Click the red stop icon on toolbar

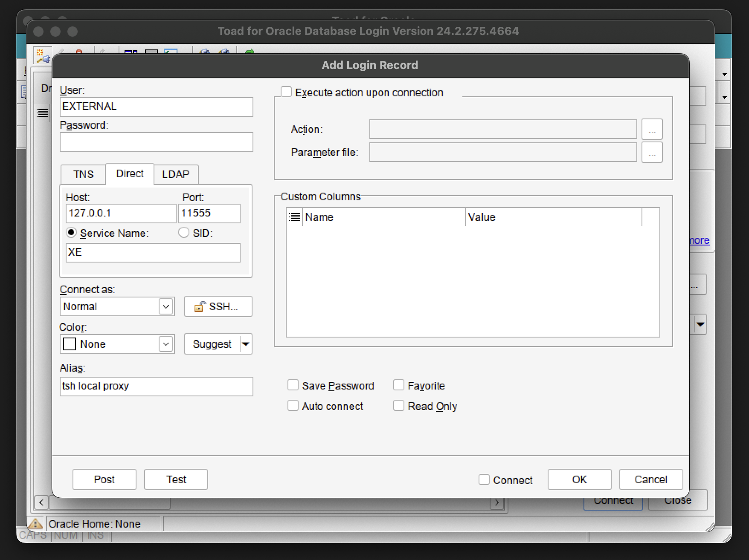tap(79, 52)
